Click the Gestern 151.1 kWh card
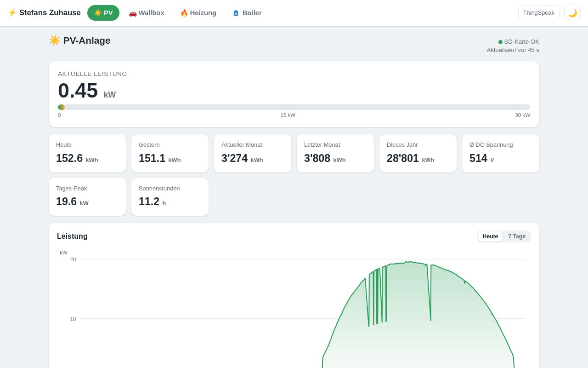 [170, 154]
